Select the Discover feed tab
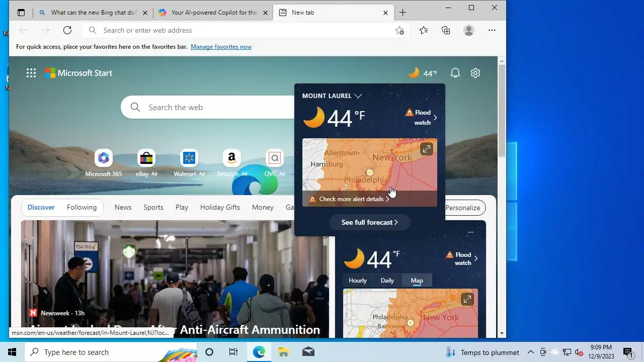The image size is (644, 362). pyautogui.click(x=41, y=207)
